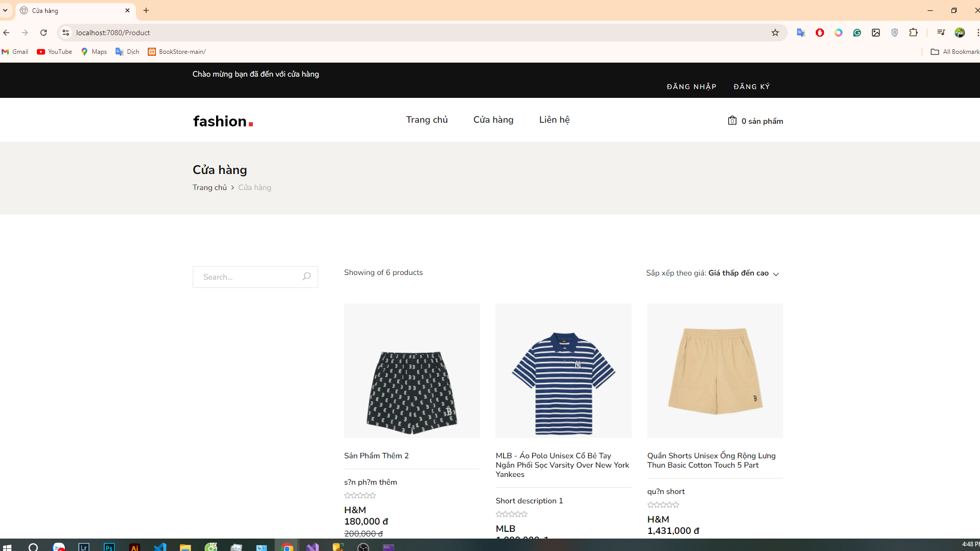Click the address bar URL
The height and width of the screenshot is (551, 980).
tap(113, 33)
